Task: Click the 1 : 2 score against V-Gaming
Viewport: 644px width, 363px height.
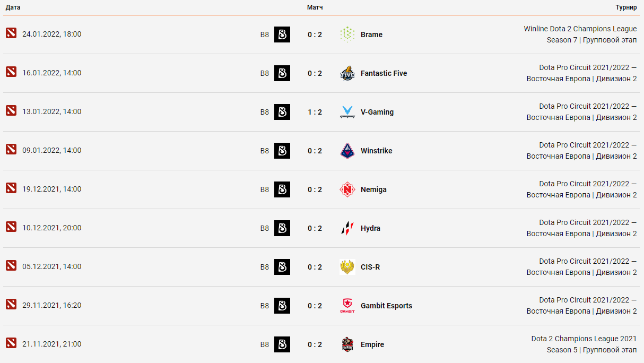Action: coord(315,112)
